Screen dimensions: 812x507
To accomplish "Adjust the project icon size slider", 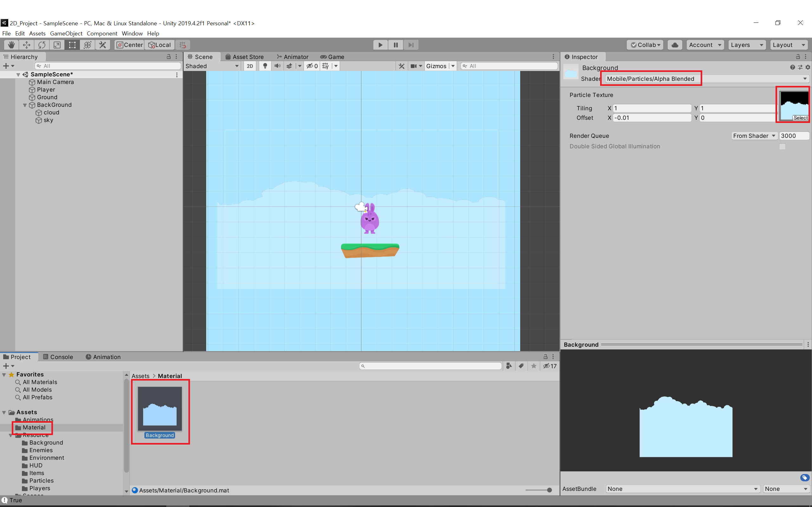I will 549,490.
